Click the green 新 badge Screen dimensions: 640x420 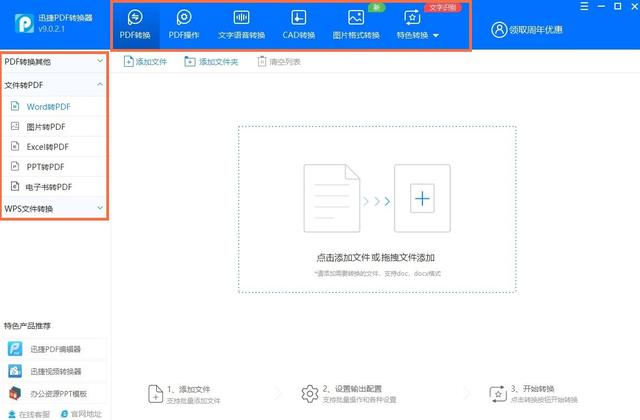click(376, 7)
